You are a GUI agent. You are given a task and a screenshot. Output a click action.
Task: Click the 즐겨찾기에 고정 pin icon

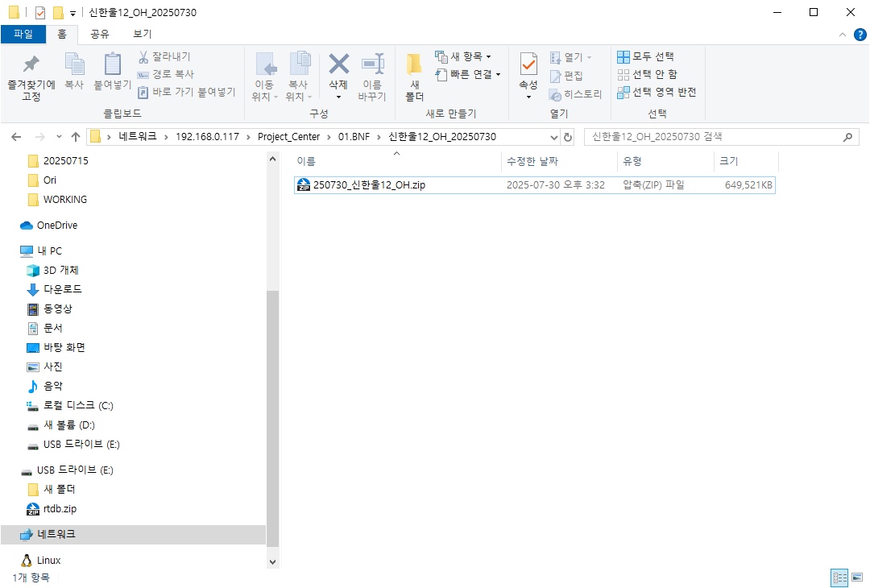pyautogui.click(x=31, y=64)
